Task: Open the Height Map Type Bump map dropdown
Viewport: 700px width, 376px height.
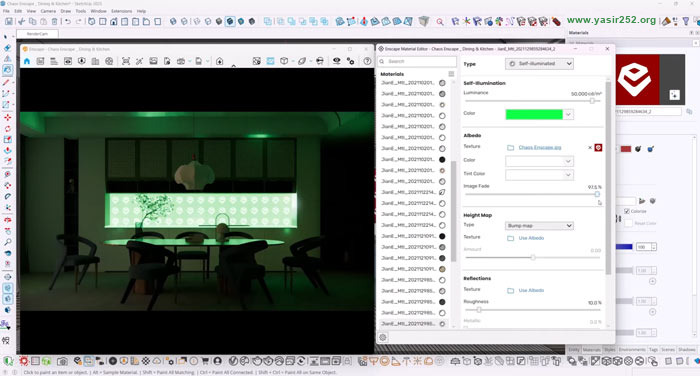Action: pyautogui.click(x=539, y=226)
